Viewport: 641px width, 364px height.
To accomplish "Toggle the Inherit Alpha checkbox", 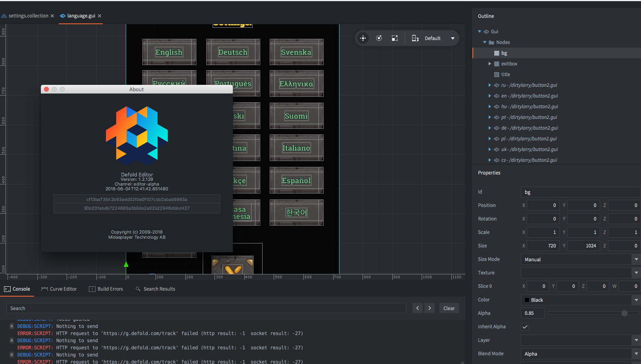I will [525, 326].
